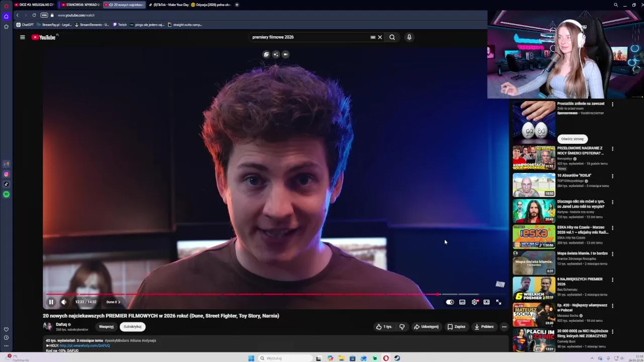
Task: Switch to Odyseja (2026) browser tab
Action: tap(210, 5)
